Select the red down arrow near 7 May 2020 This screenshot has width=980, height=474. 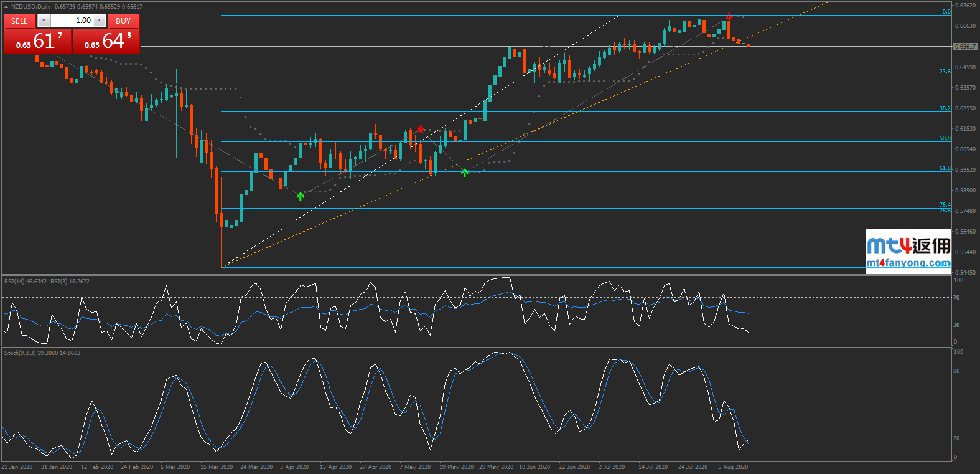421,129
